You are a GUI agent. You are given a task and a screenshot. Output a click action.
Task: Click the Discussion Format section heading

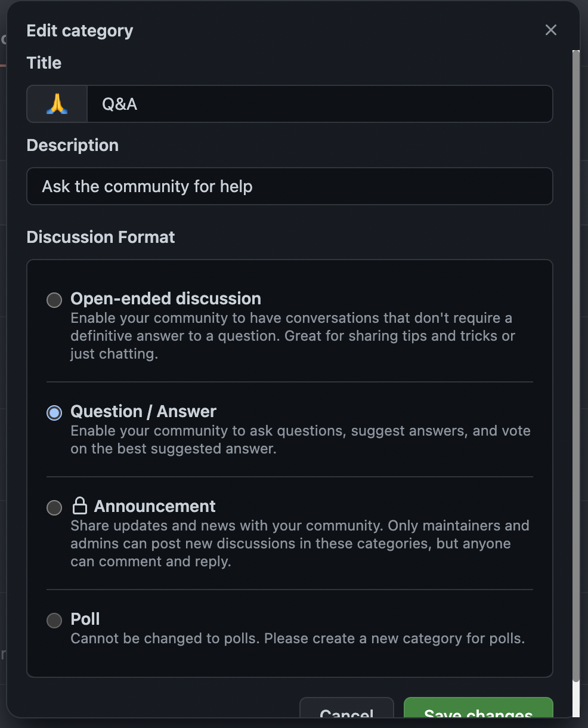coord(100,237)
